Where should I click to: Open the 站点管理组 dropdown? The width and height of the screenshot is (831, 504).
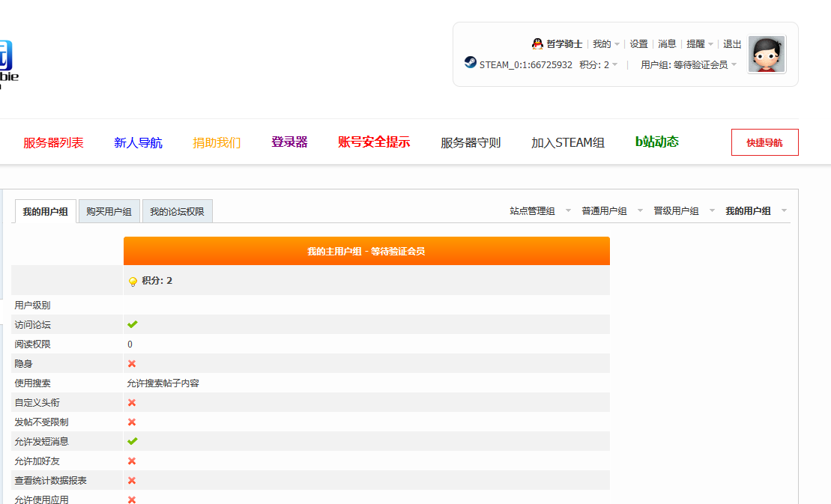[540, 210]
